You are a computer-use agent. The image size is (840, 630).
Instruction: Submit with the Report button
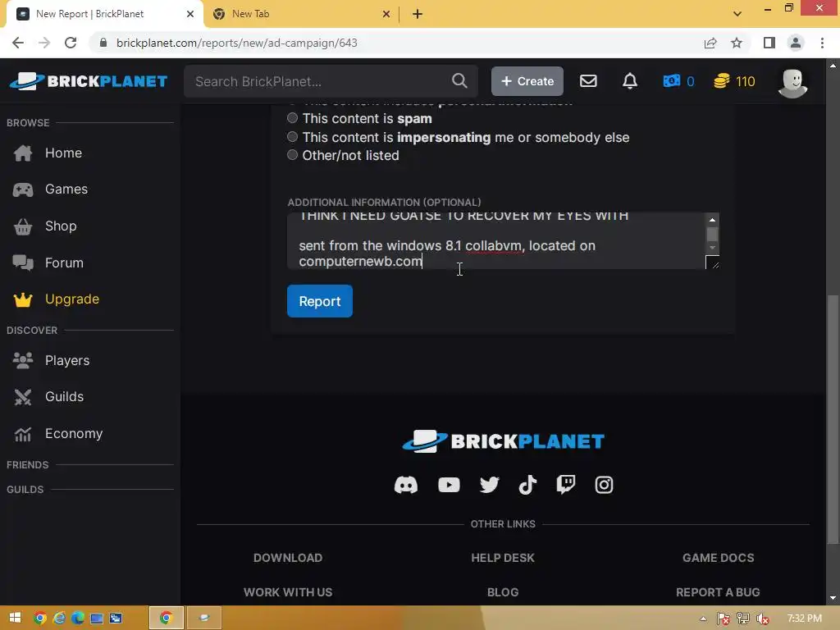320,301
